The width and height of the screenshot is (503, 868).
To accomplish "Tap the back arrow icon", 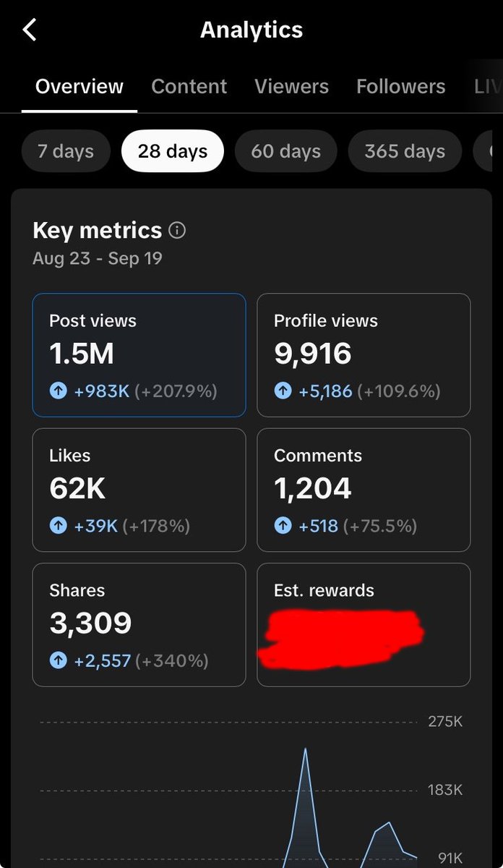I will point(29,30).
